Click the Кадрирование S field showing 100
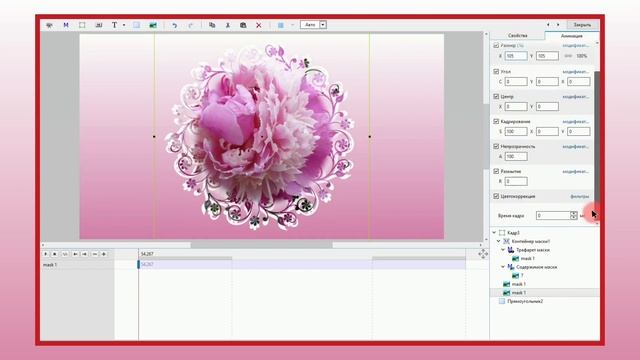Screen dimensions: 640x360 pyautogui.click(x=516, y=131)
